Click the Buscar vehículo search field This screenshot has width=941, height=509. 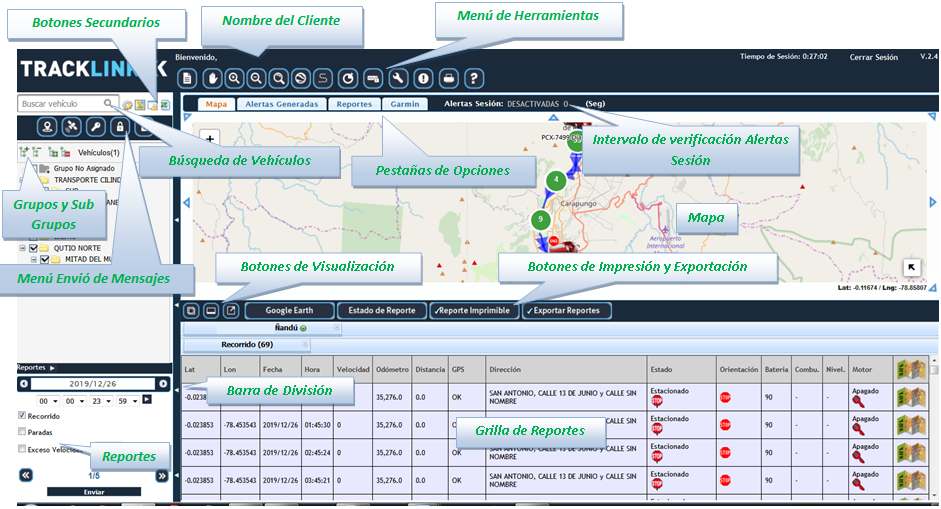point(60,104)
